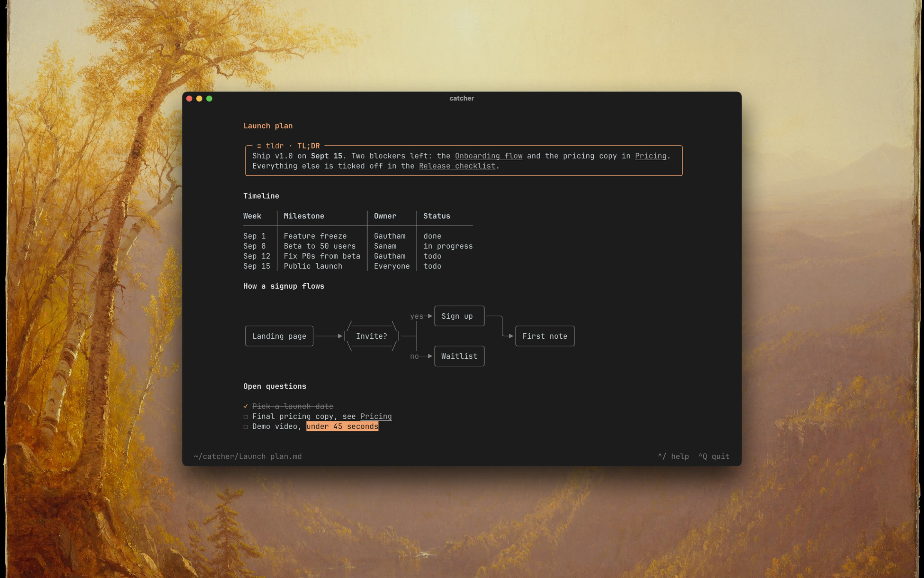Open the 'Onboarding flow' link

(x=489, y=156)
